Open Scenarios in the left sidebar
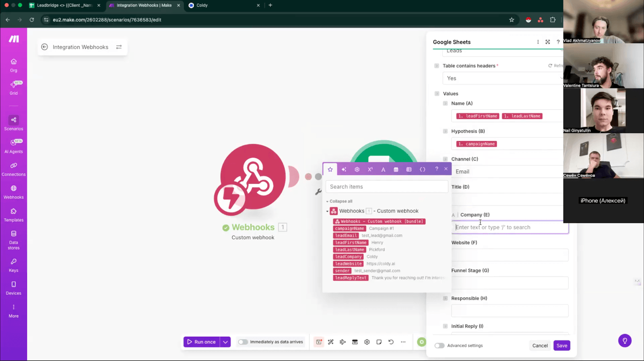Image resolution: width=644 pixels, height=361 pixels. 14,123
